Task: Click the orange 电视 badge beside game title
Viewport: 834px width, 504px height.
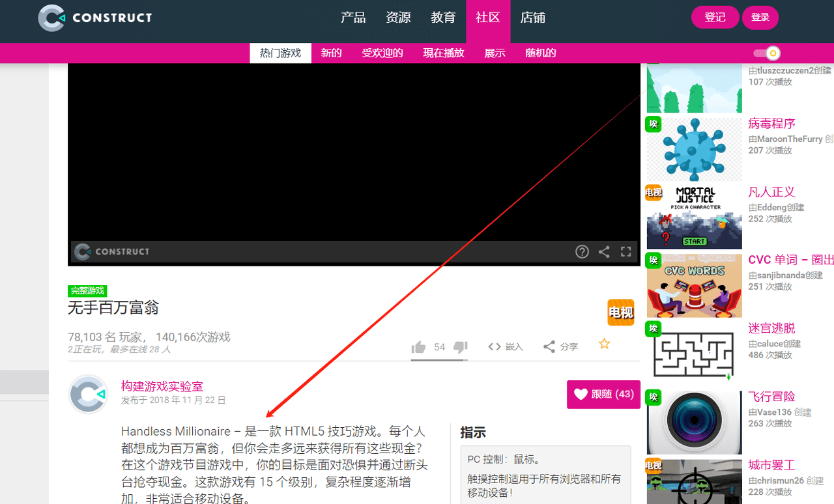Action: coord(621,313)
